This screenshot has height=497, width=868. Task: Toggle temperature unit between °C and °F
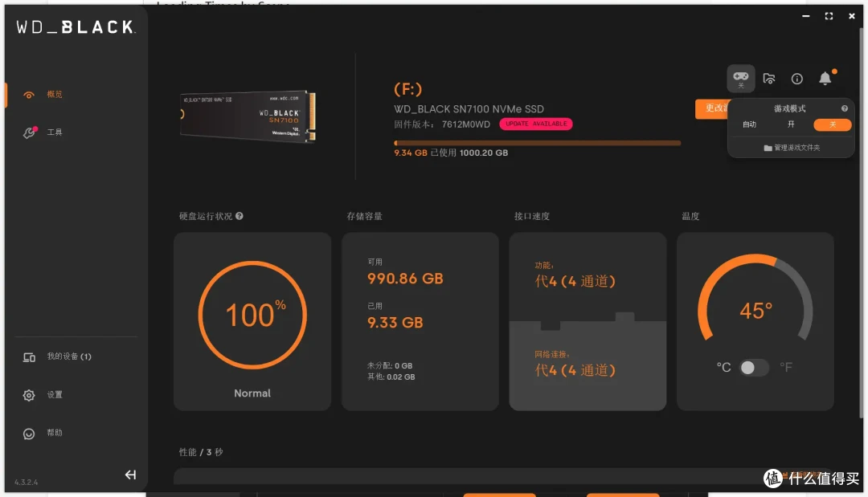[x=754, y=368]
